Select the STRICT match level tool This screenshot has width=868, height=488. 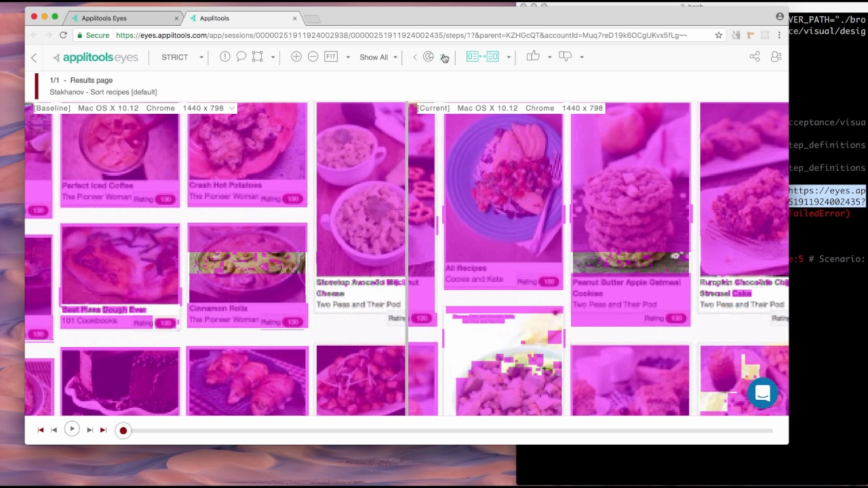pos(174,57)
